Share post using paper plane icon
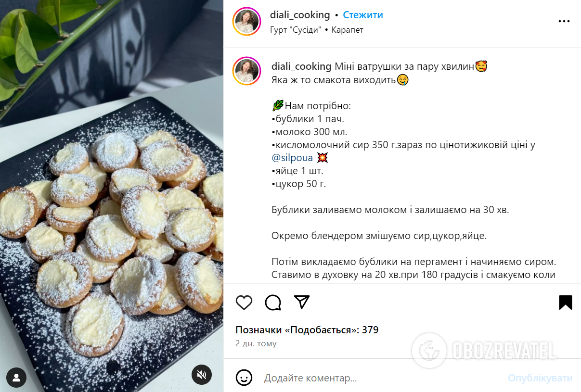Viewport: 581px width, 392px height. 302,302
